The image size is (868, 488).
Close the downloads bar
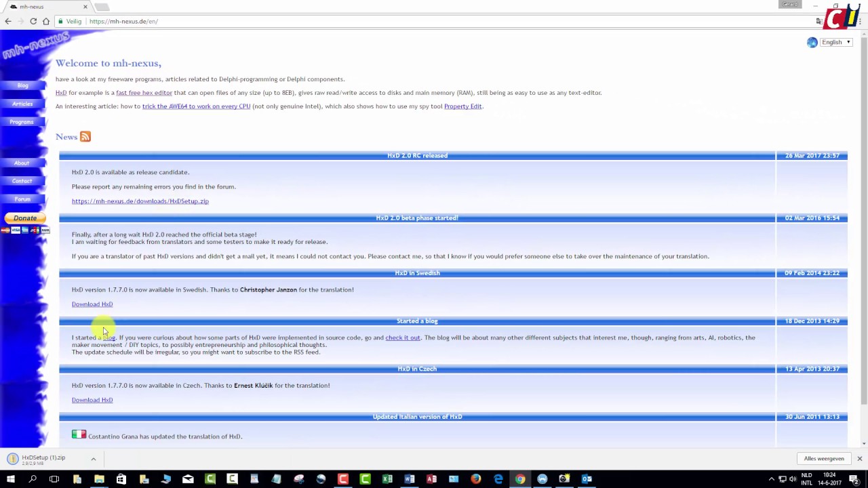(x=859, y=459)
